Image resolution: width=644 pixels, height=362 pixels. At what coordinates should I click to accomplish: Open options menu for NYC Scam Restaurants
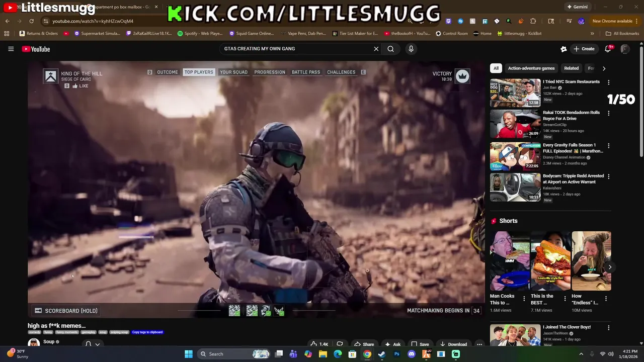pyautogui.click(x=608, y=82)
